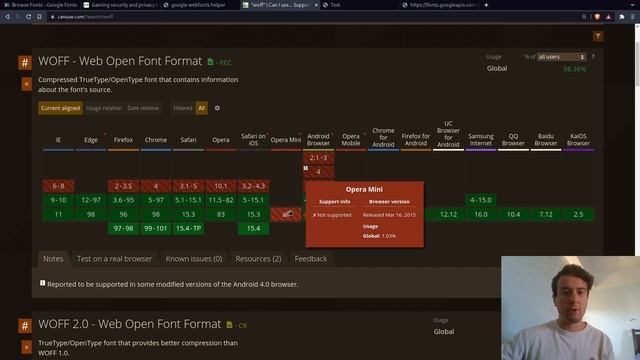Click IE 6-8 unsupported cell

point(58,186)
